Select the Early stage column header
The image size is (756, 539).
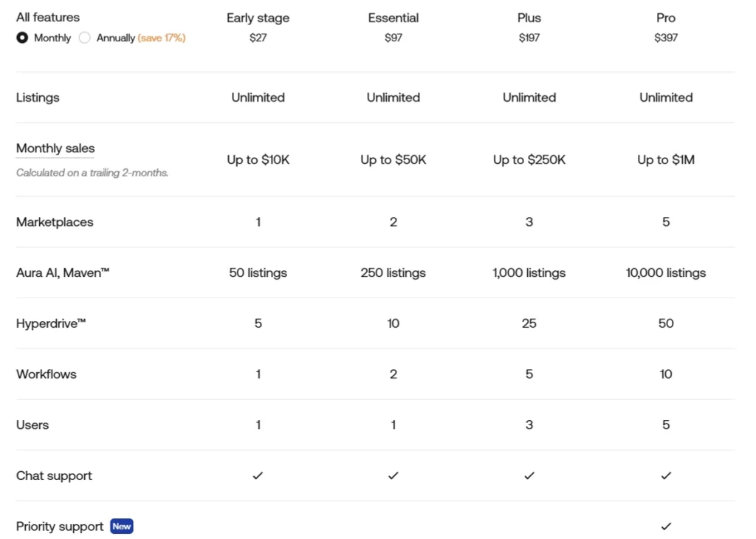pos(258,18)
